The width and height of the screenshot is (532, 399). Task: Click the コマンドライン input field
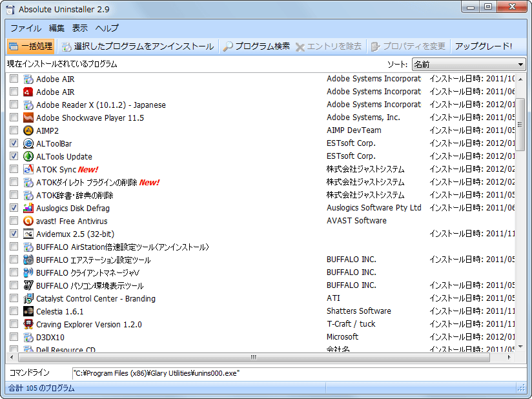click(298, 374)
